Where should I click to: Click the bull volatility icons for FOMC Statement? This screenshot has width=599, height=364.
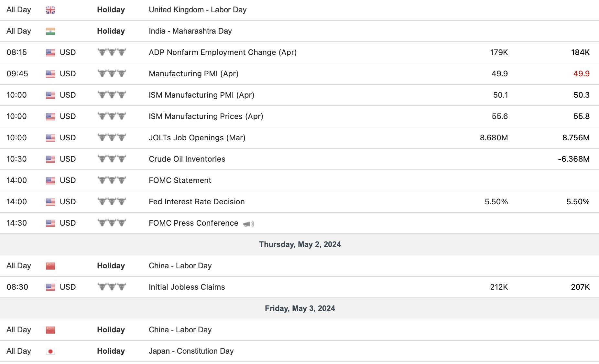pyautogui.click(x=112, y=180)
